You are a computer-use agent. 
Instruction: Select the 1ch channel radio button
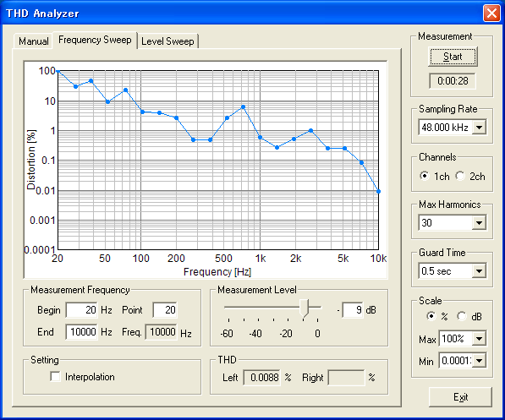click(425, 176)
